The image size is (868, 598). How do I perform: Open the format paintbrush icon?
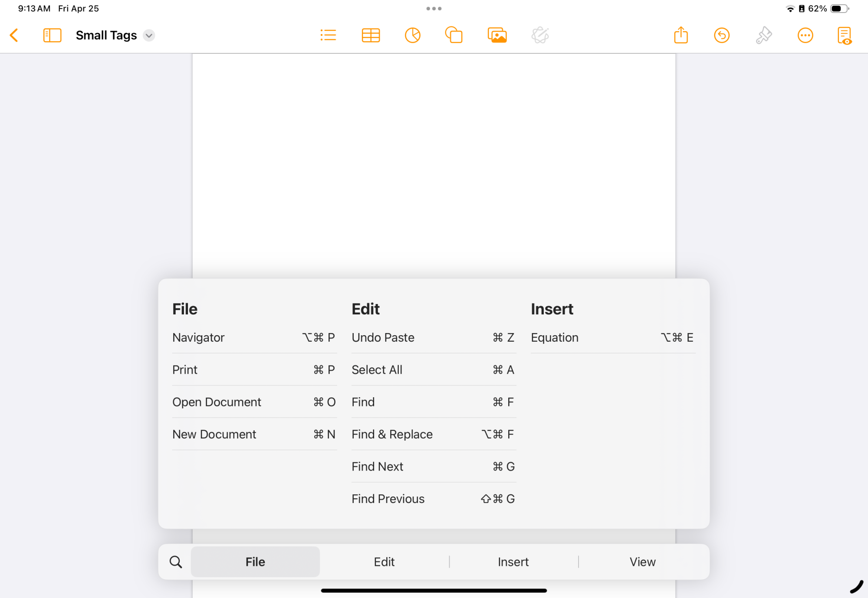[763, 35]
